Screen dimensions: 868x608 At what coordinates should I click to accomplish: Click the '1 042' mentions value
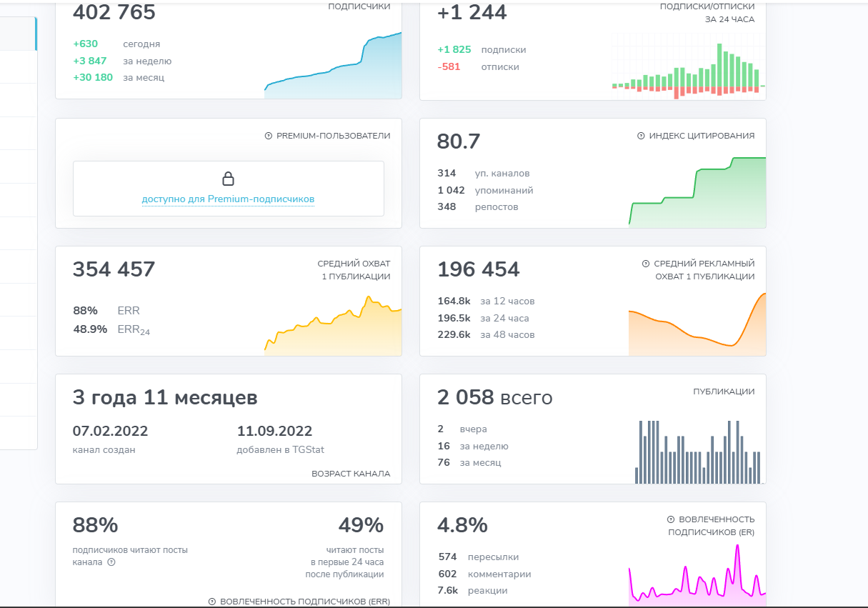click(x=451, y=191)
